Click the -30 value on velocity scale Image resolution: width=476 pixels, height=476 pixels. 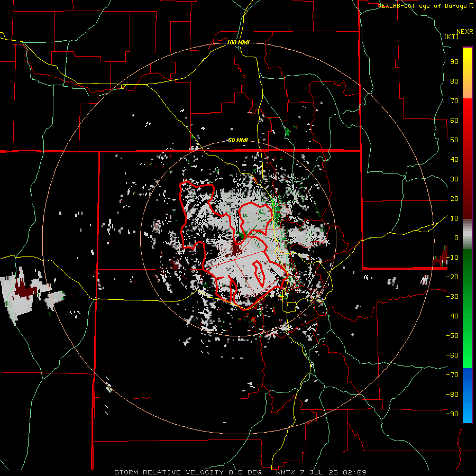pos(452,297)
